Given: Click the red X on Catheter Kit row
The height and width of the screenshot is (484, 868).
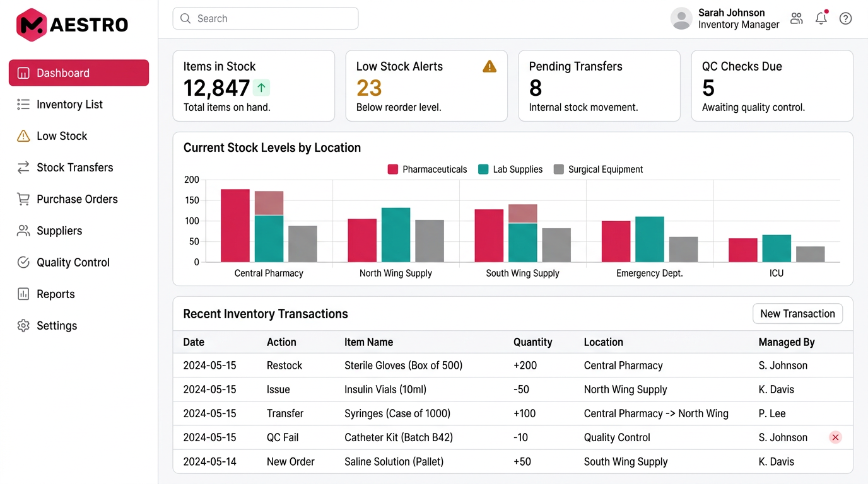Looking at the screenshot, I should coord(835,437).
